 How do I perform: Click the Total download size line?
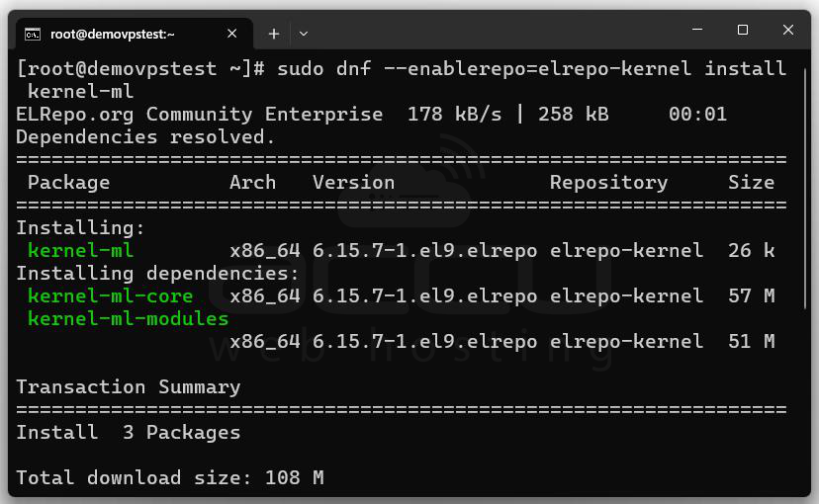pos(169,478)
